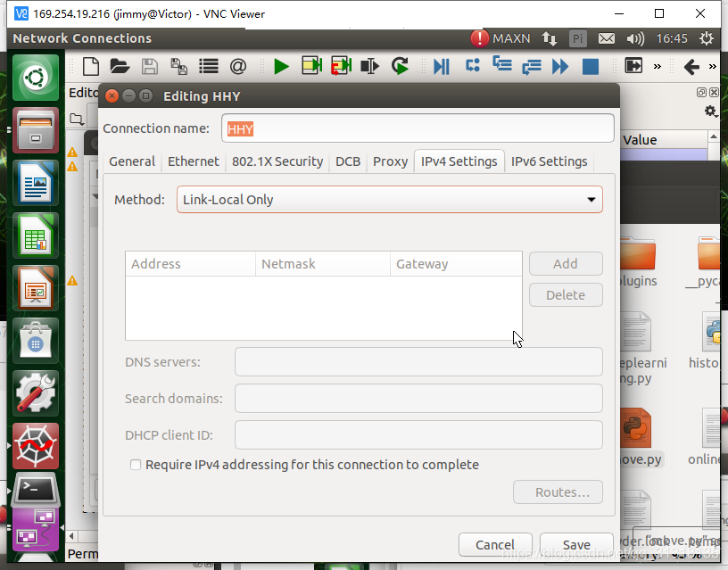Click the sound volume indicator
This screenshot has width=728, height=570.
point(635,38)
